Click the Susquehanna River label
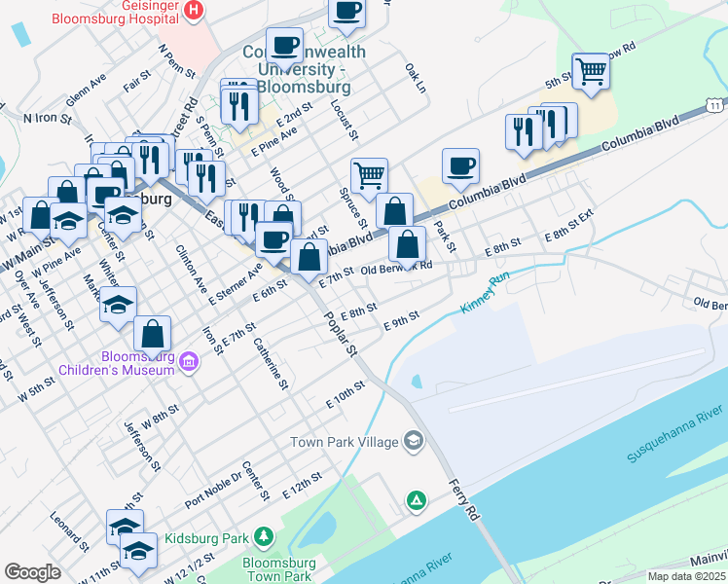Viewport: 728px width, 584px height. (674, 433)
